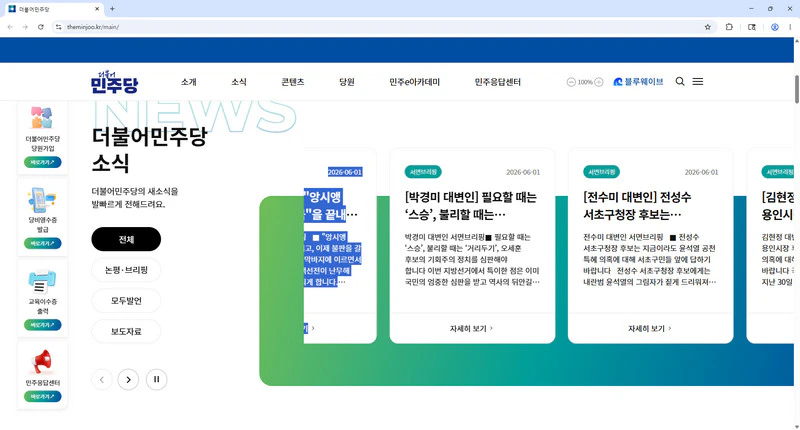Click the address bar URL theminjoo.kr/main/
Screen dimensions: 800x430
pyautogui.click(x=93, y=27)
